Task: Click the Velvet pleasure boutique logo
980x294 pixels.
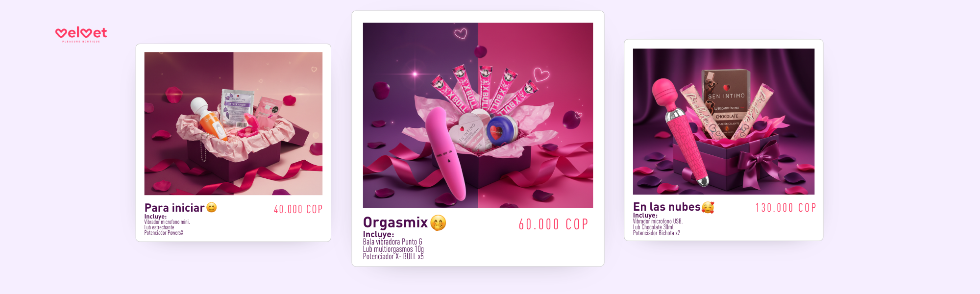Action: (81, 34)
